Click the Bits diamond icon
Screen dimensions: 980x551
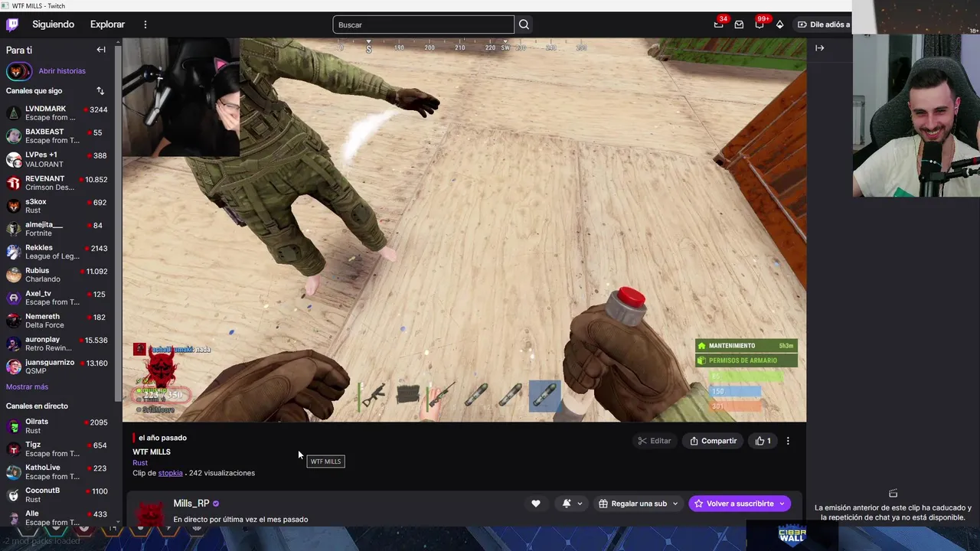pos(779,24)
